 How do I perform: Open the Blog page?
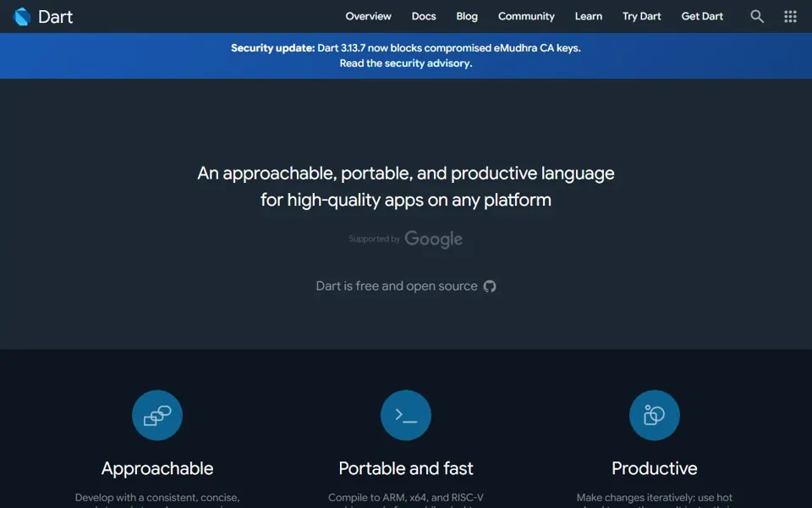(x=467, y=17)
